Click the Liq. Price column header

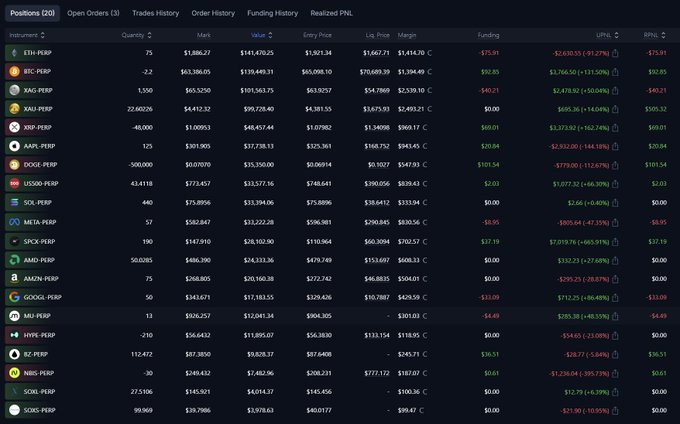(x=377, y=35)
